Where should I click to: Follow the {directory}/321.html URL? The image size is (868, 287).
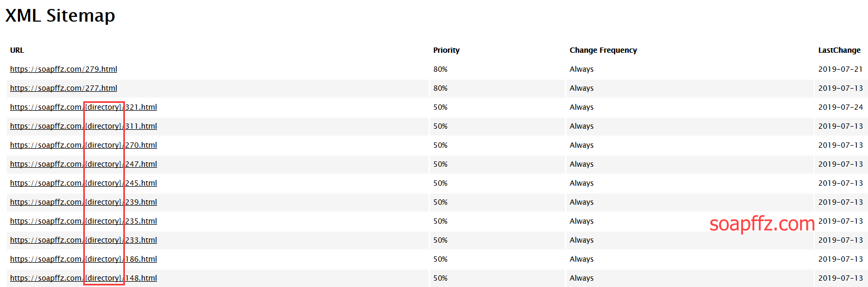coord(83,107)
